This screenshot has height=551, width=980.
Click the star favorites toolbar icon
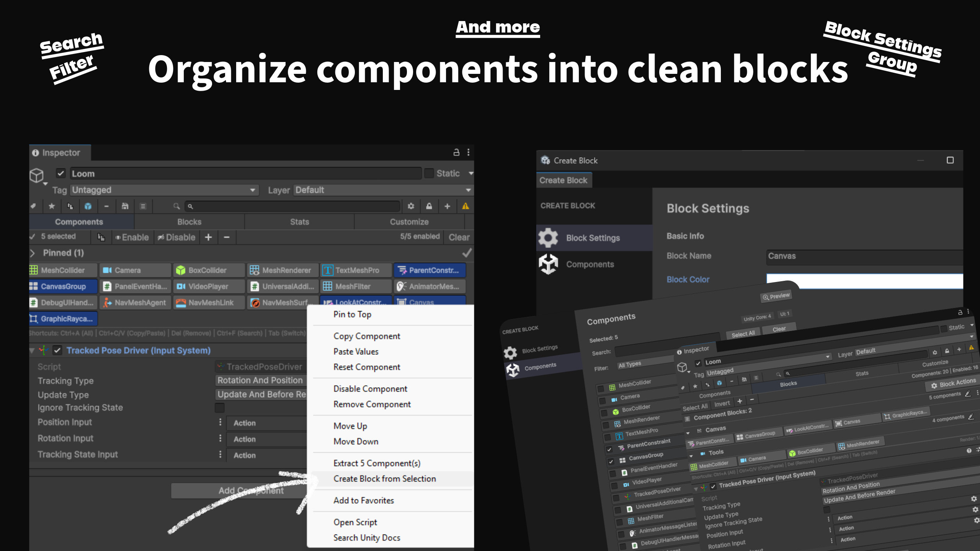click(52, 206)
